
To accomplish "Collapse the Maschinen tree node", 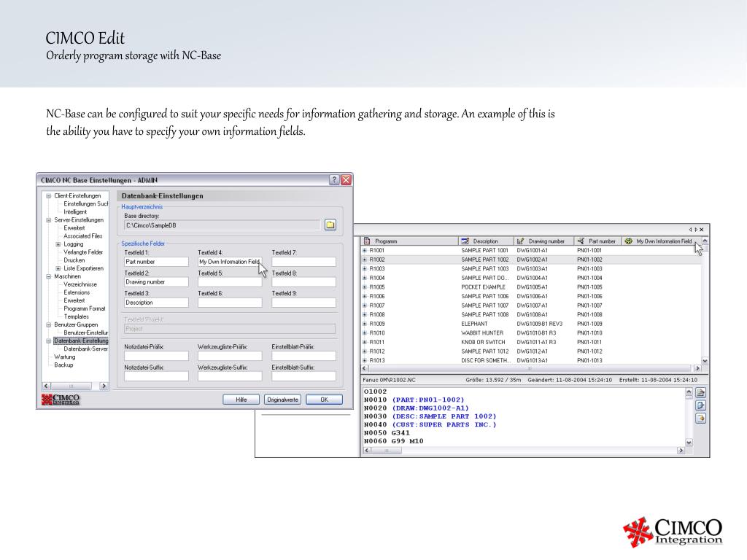I will pos(49,276).
